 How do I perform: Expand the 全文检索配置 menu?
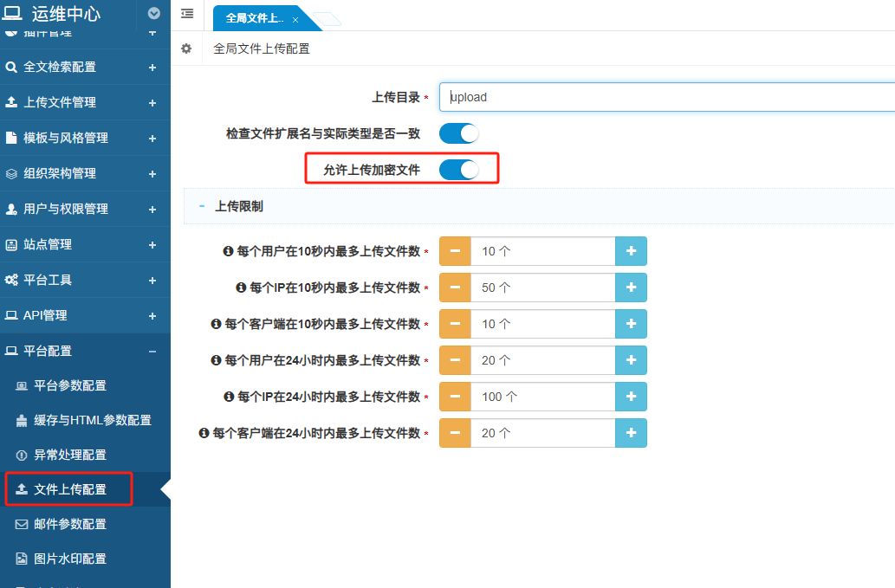point(152,68)
